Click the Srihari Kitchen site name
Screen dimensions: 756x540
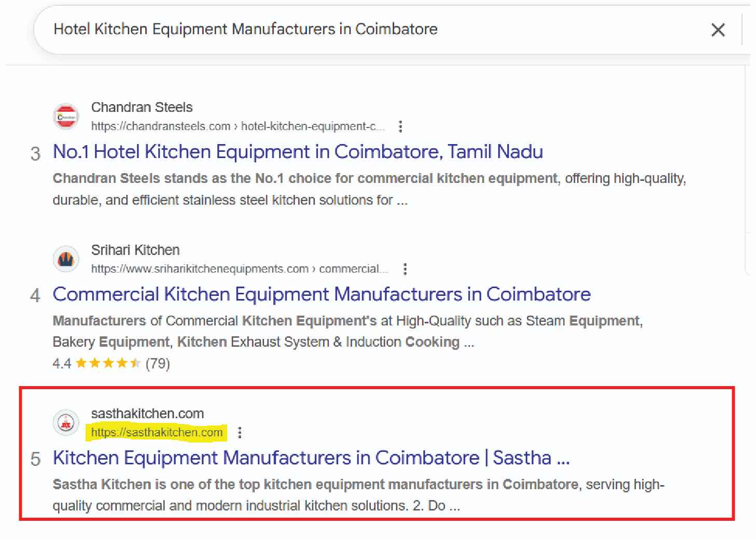click(135, 250)
